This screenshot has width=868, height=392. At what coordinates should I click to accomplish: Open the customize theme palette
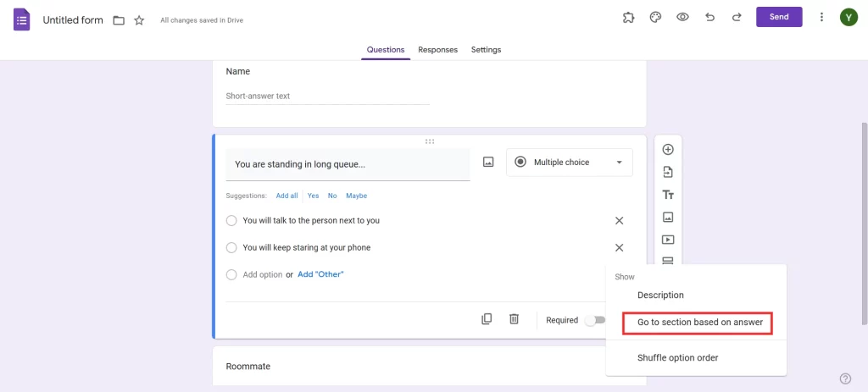pos(655,17)
